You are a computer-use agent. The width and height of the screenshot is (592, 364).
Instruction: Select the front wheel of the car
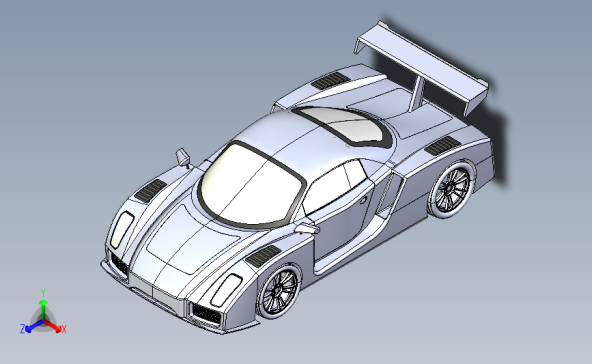tap(278, 291)
